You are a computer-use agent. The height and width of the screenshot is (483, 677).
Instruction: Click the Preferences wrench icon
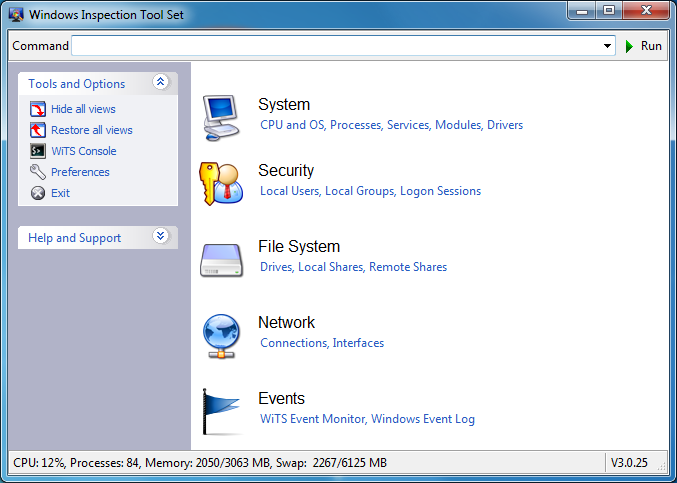click(x=38, y=172)
